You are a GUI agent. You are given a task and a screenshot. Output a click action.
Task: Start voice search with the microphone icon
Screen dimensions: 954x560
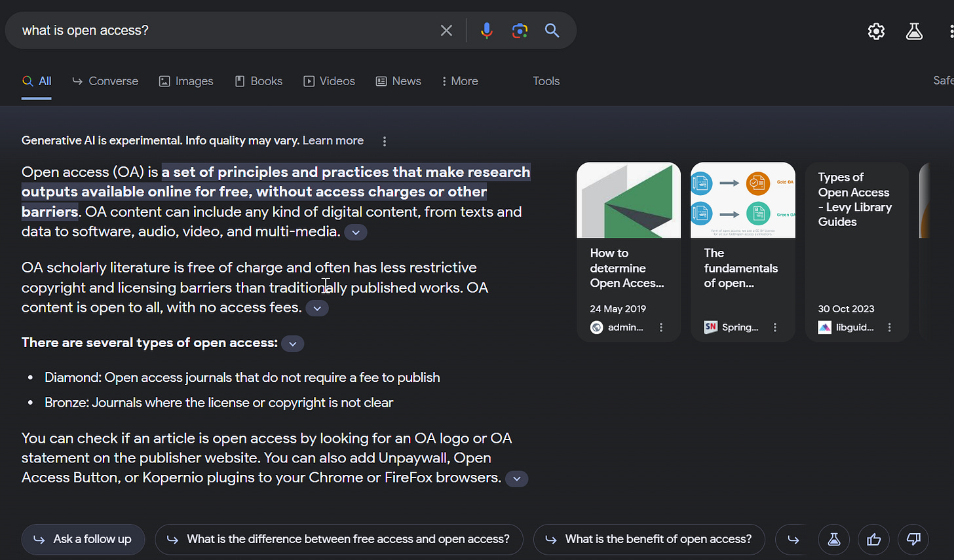click(487, 31)
